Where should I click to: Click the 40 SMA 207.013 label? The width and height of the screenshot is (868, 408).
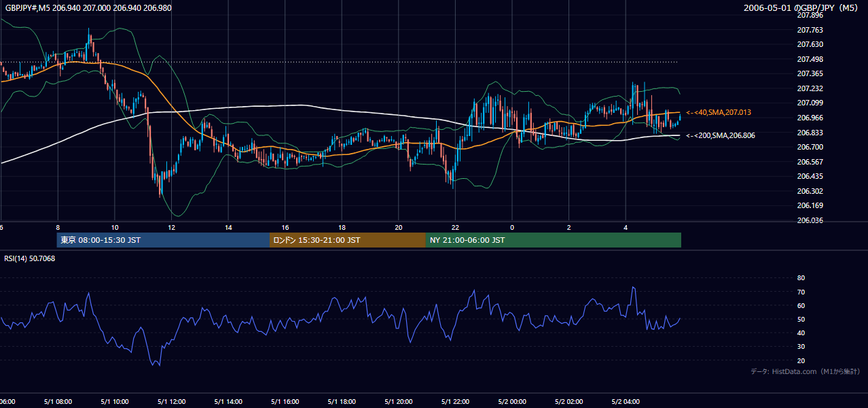719,112
